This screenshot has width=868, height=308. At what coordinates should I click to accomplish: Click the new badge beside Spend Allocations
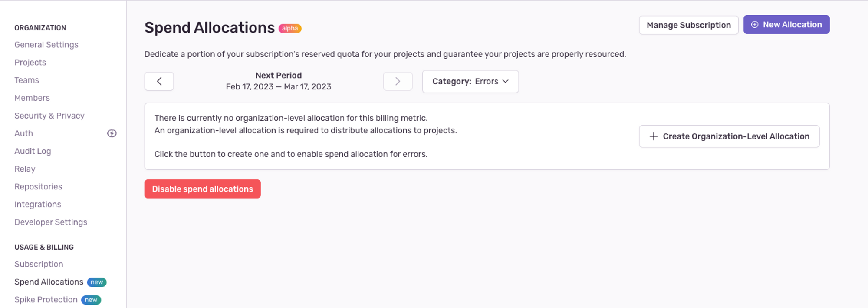(97, 282)
